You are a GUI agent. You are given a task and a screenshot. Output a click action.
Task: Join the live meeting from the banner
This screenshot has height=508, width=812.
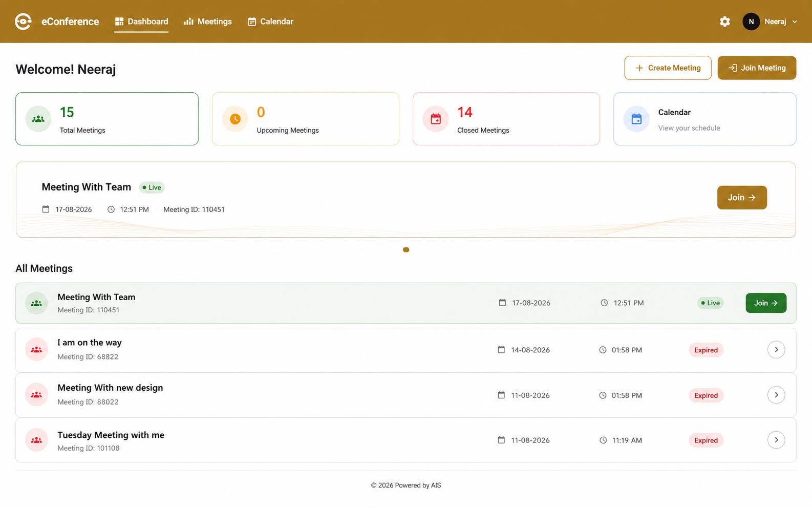coord(742,198)
